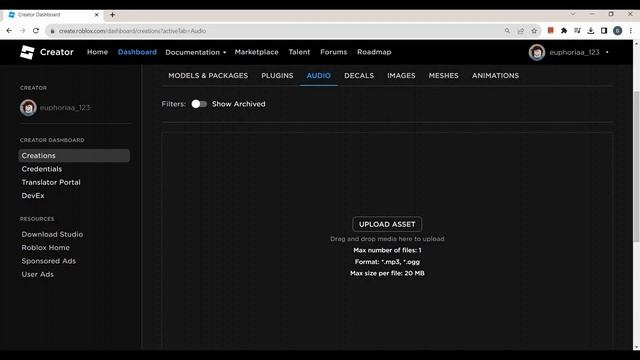This screenshot has width=640, height=360.
Task: Click the address bar lock icon
Action: [x=52, y=31]
